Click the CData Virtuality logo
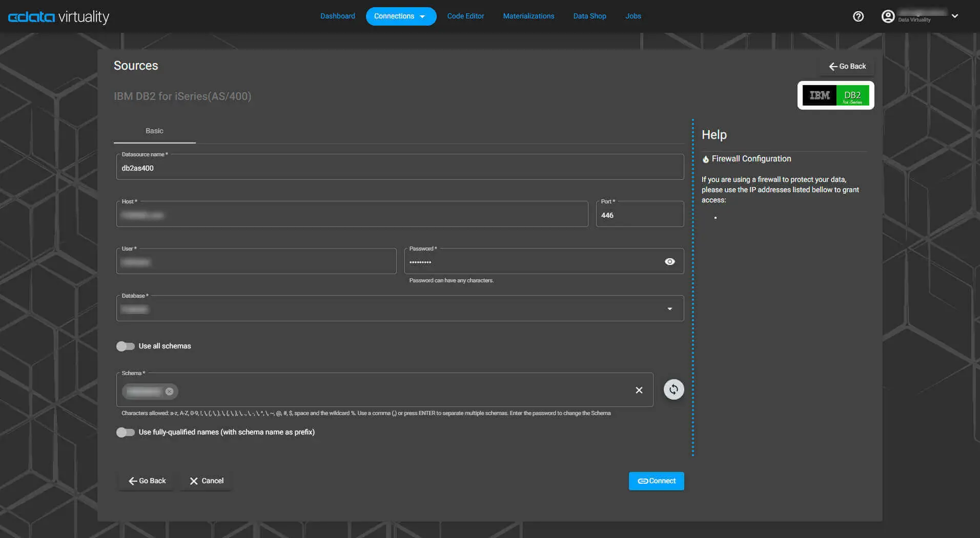This screenshot has height=538, width=980. (58, 17)
